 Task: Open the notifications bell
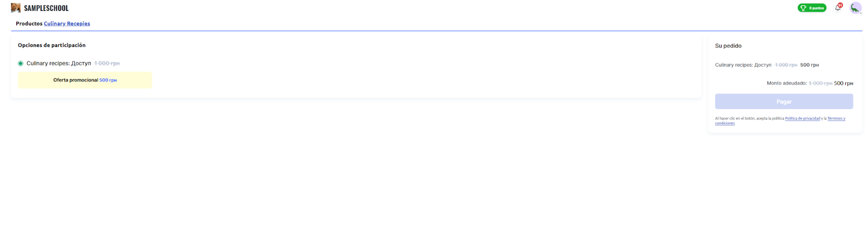tap(838, 8)
